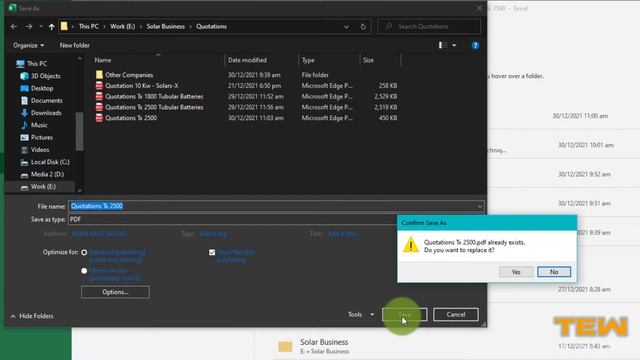Click the Authors name field
The image size is (640, 360).
(x=99, y=234)
